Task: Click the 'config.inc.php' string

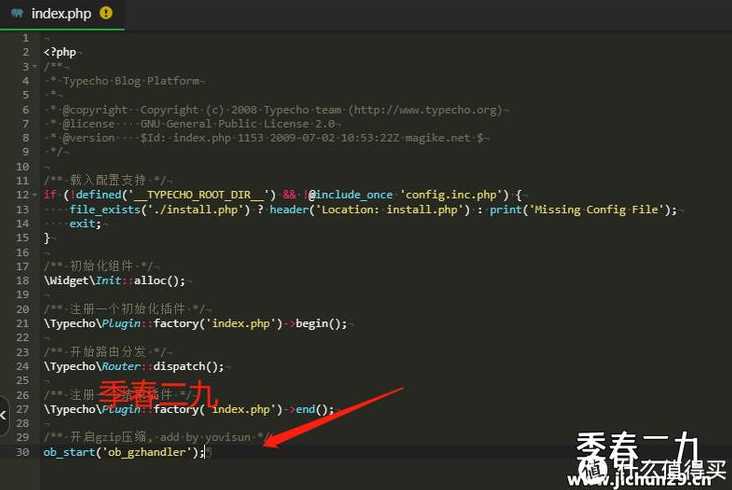Action: tap(451, 195)
